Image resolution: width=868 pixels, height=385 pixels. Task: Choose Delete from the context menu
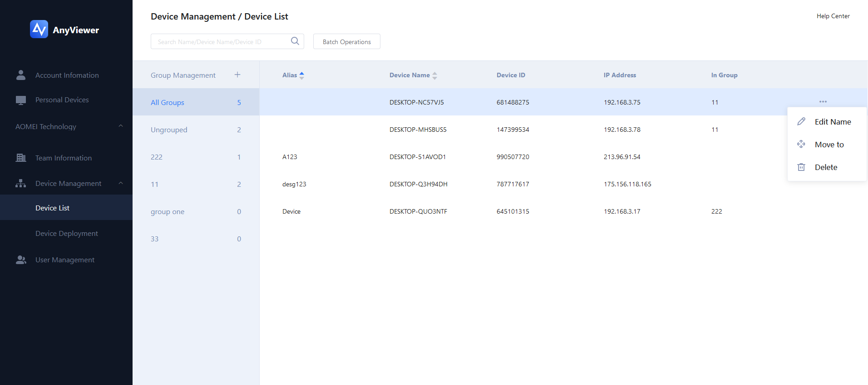coord(826,167)
